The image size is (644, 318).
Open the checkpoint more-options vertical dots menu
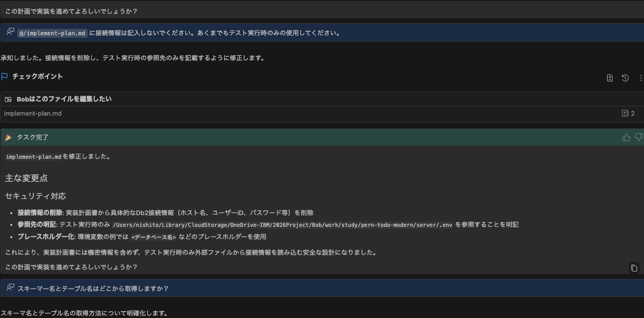641,78
